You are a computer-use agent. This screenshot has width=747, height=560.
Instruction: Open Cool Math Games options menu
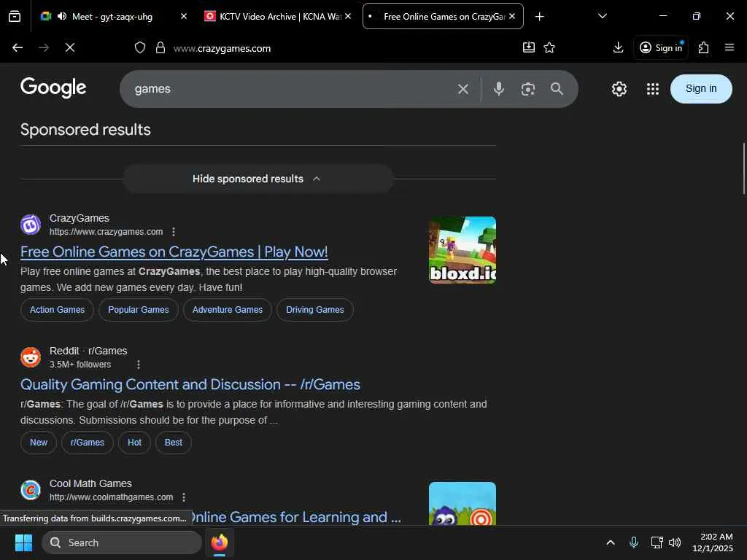[x=183, y=497]
